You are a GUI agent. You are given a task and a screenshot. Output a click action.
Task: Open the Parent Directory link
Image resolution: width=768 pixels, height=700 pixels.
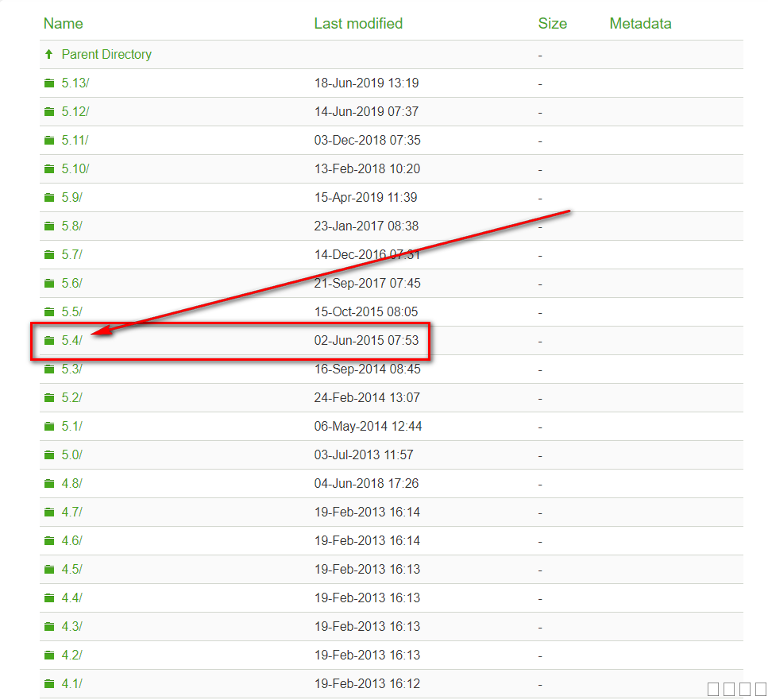tap(106, 55)
